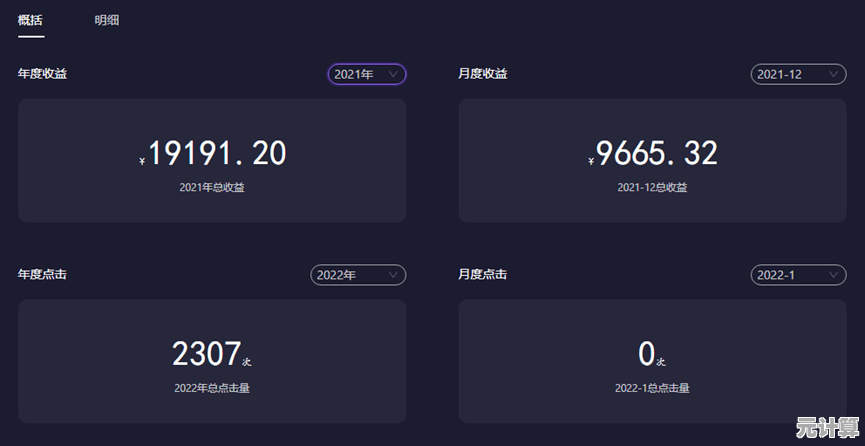This screenshot has height=446, width=865.
Task: Click the 2022年总点击量 caption
Action: tap(212, 388)
